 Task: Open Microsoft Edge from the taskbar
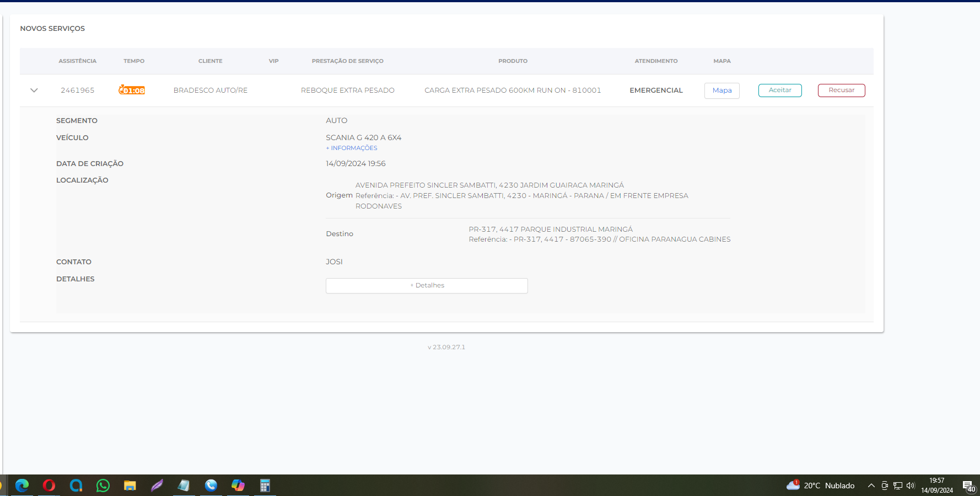coord(22,486)
